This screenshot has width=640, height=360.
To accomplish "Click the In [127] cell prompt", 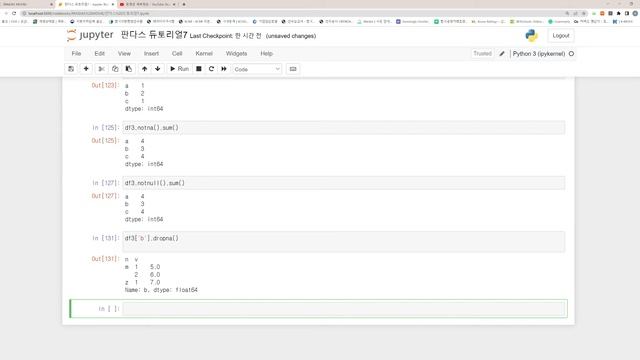I will [x=105, y=183].
